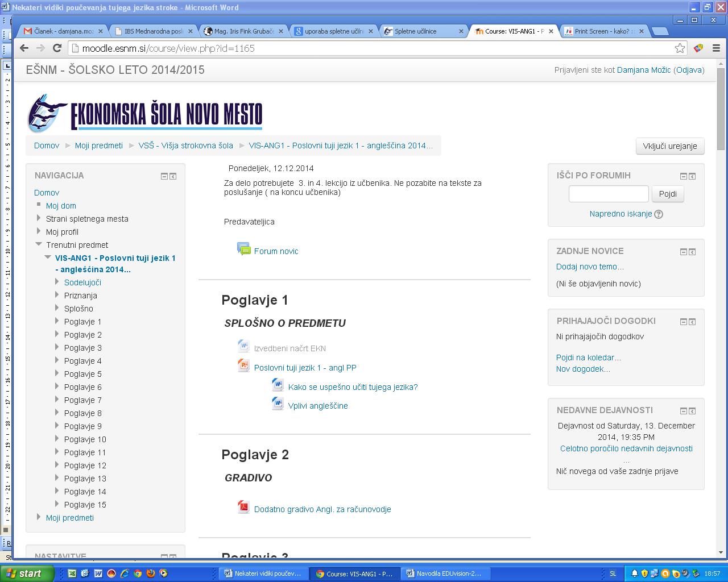The image size is (728, 582).
Task: Click the Forum novic speech bubble icon
Action: pyautogui.click(x=243, y=249)
